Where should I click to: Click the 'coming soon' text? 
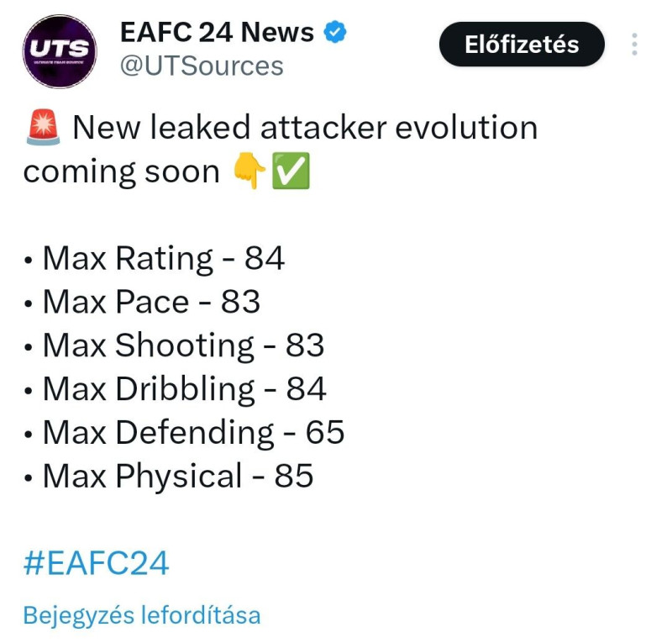[x=121, y=172]
